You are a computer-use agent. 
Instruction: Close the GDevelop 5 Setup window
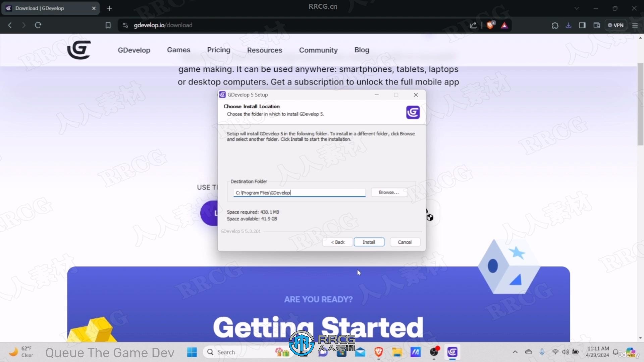point(416,95)
